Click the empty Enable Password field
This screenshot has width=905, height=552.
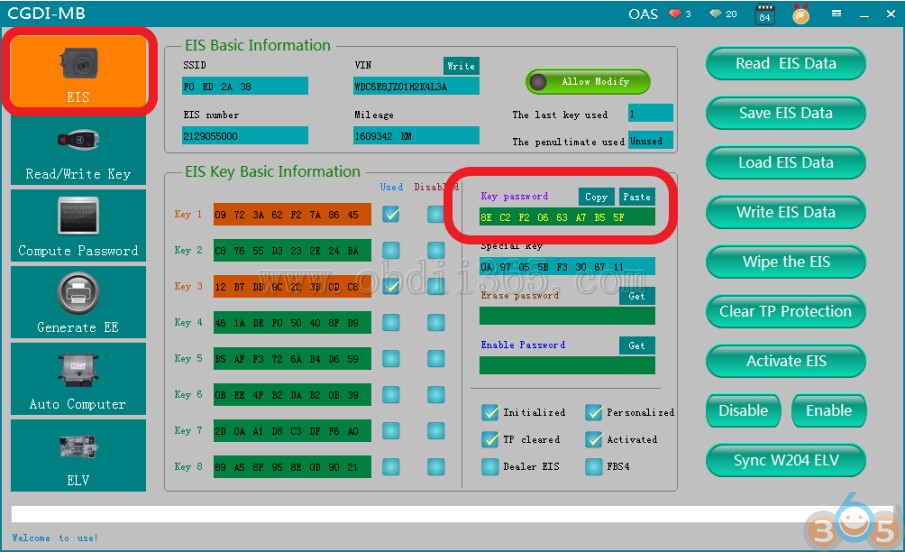[x=567, y=365]
